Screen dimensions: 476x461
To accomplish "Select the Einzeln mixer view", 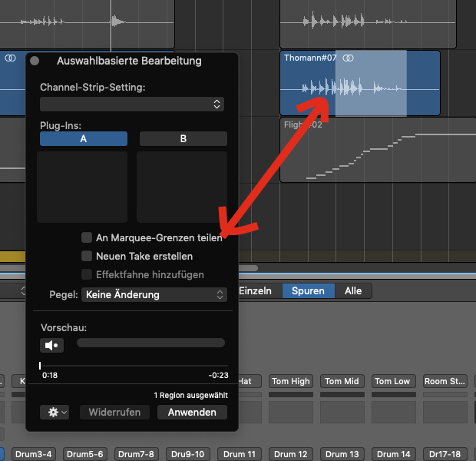I will tap(256, 291).
